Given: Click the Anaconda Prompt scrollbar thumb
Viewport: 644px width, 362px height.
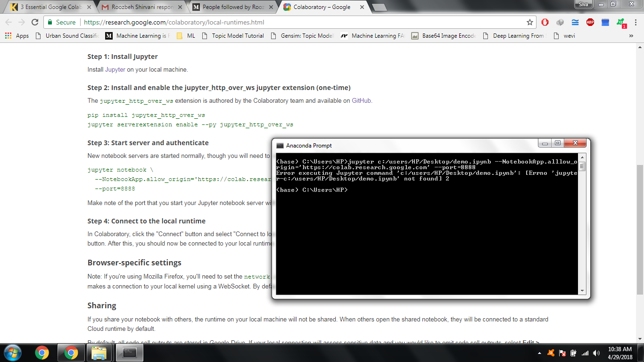Looking at the screenshot, I should coord(582,166).
